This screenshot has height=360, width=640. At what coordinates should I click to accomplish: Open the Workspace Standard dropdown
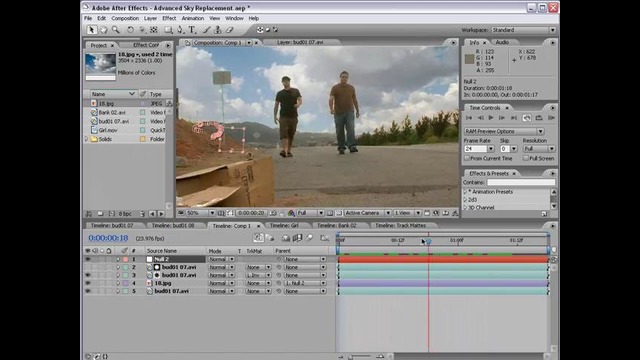pyautogui.click(x=524, y=30)
